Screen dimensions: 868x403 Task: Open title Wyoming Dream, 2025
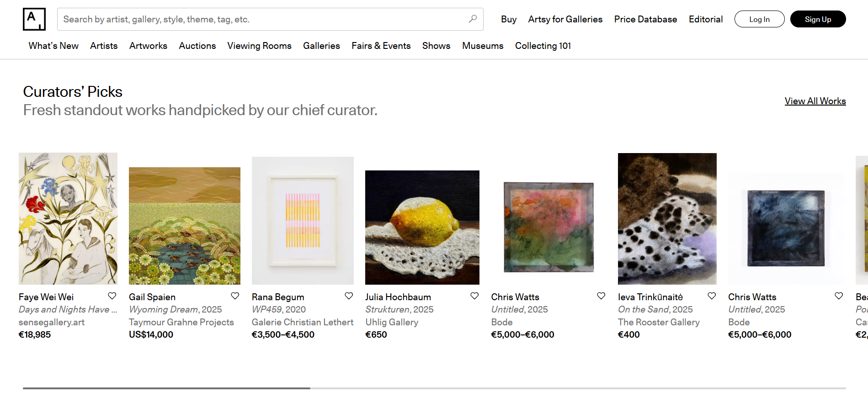click(x=176, y=309)
